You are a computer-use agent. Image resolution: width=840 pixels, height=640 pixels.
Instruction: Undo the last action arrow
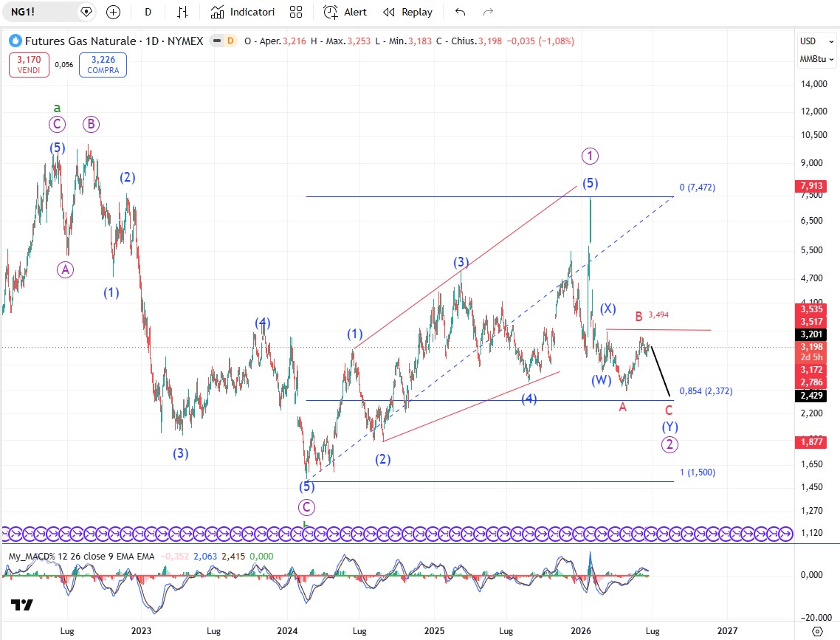[x=460, y=12]
